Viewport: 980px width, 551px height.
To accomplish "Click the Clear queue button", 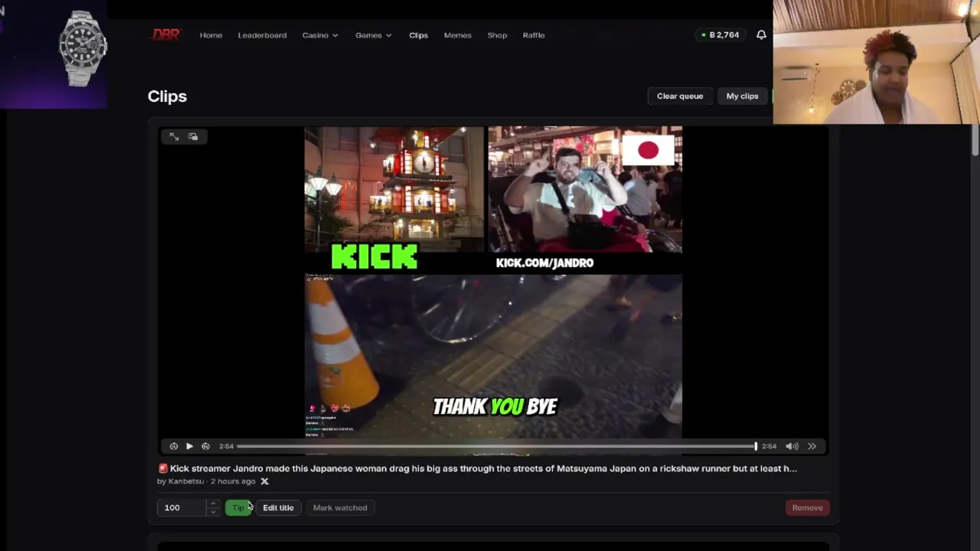I will click(680, 96).
